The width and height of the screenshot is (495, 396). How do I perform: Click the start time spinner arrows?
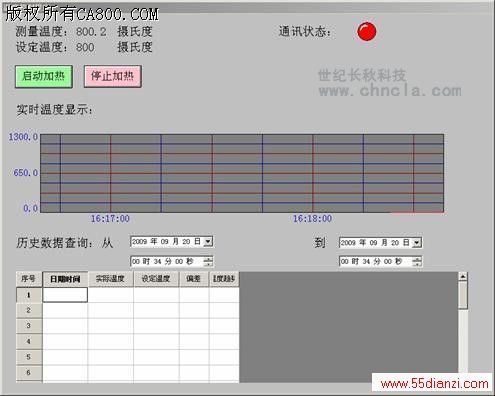208,261
